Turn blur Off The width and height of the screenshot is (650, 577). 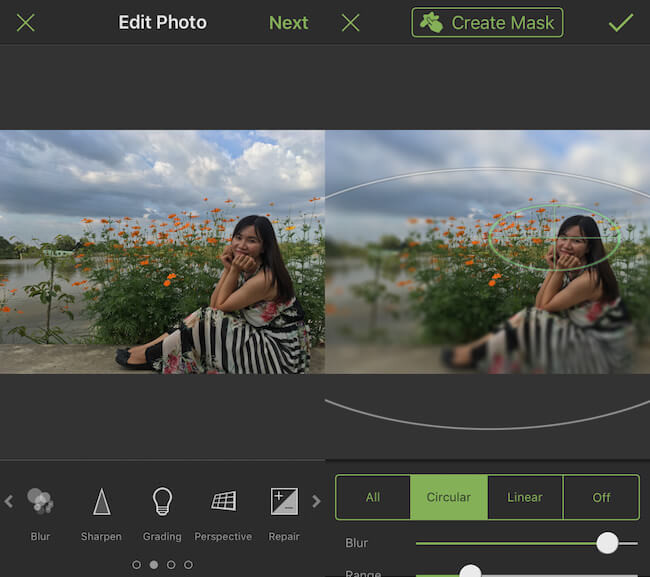601,497
